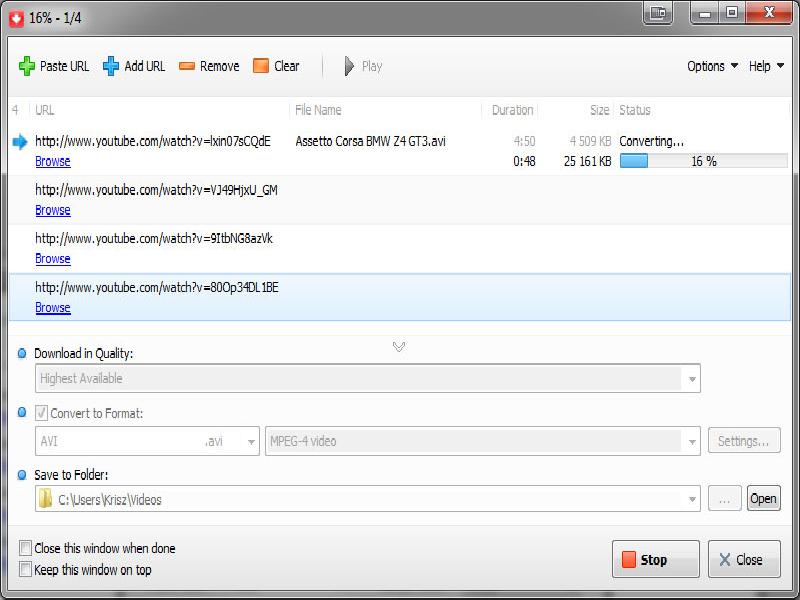Image resolution: width=800 pixels, height=600 pixels.
Task: Click the first URL ending lxin07sCQdE
Action: point(153,141)
